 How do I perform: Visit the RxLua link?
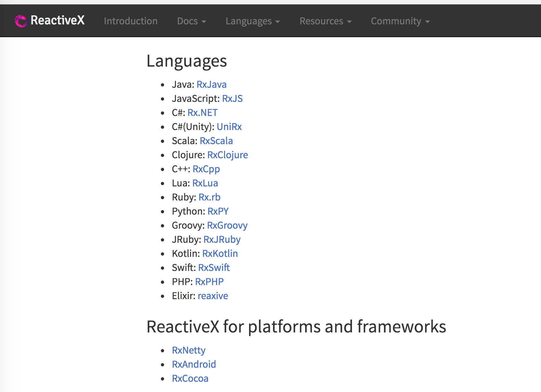205,183
